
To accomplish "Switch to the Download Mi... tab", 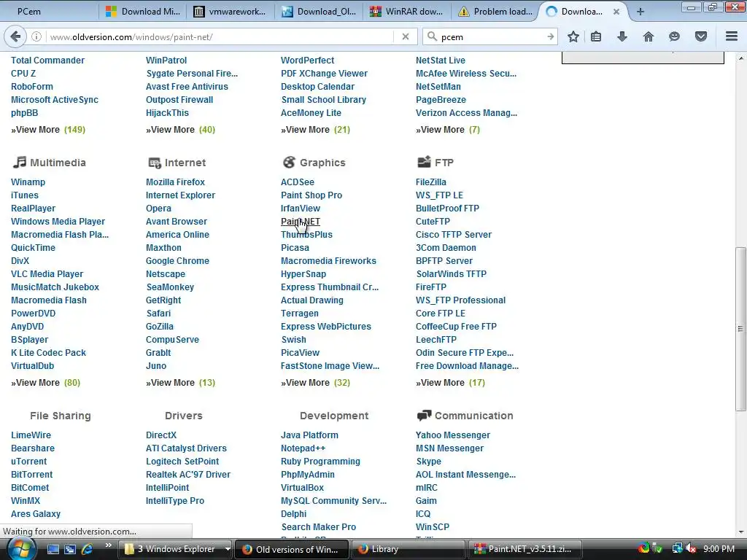I will point(143,12).
